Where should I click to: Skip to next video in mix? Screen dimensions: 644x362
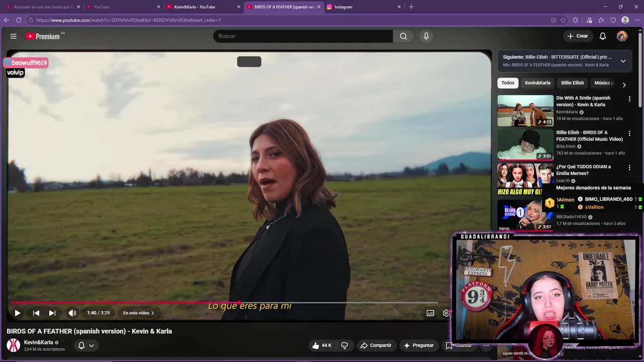(52, 313)
